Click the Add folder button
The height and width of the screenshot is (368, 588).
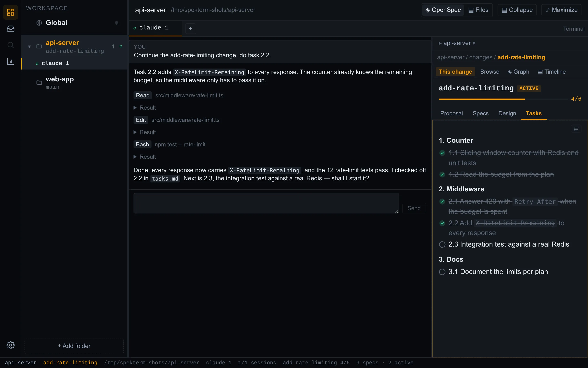coord(74,346)
